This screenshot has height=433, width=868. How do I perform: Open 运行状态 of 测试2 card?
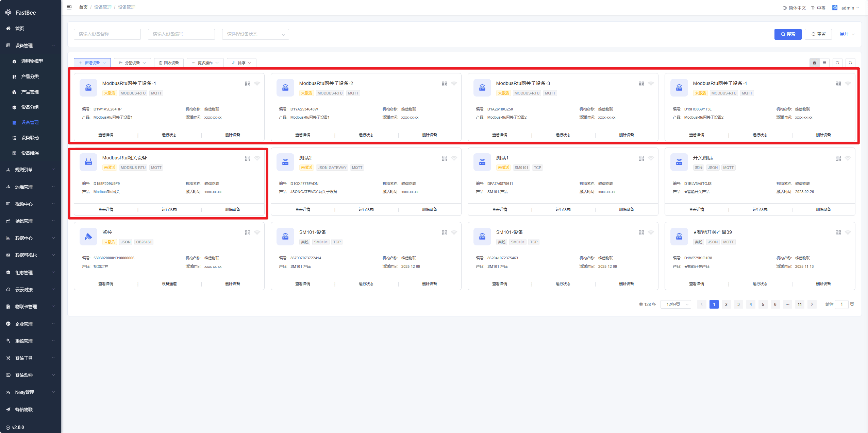click(366, 210)
